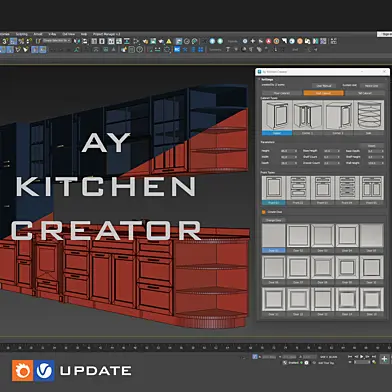Select the Door 05 style
Viewport: 392px width, 392px height.
[x=372, y=238]
